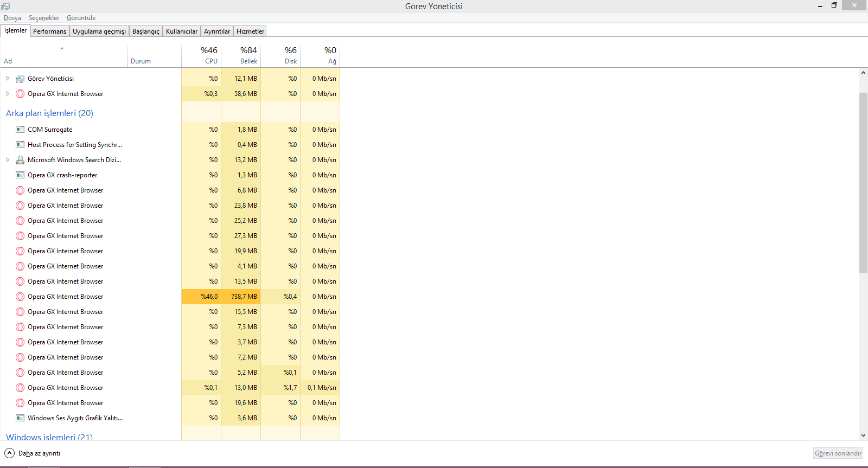Sort processes by CPU column header
Viewport: 868px width, 468px height.
pos(201,56)
